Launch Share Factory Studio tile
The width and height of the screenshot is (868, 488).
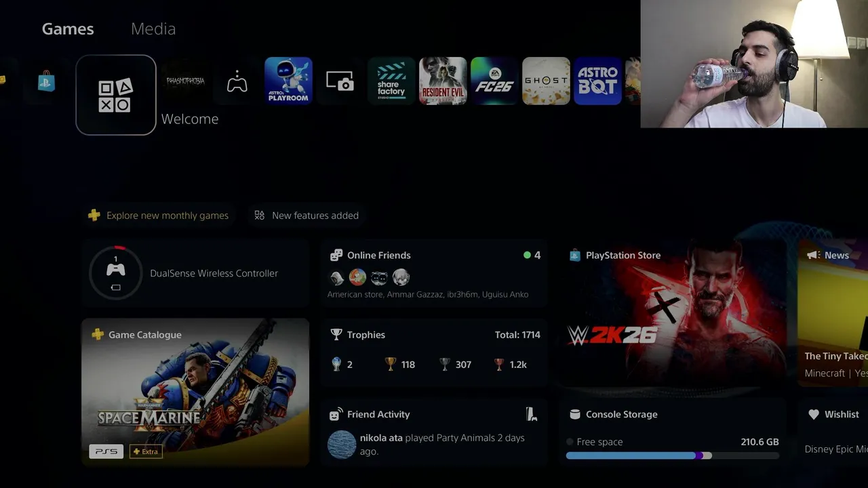tap(391, 81)
